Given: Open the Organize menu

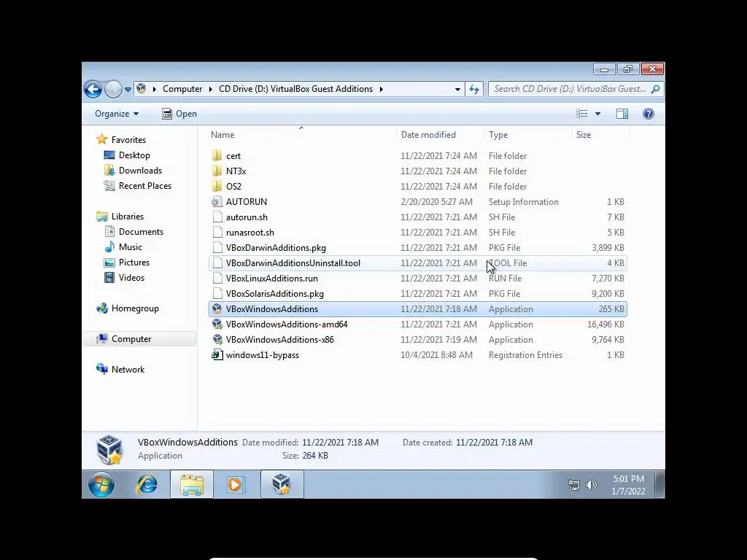Looking at the screenshot, I should point(117,114).
